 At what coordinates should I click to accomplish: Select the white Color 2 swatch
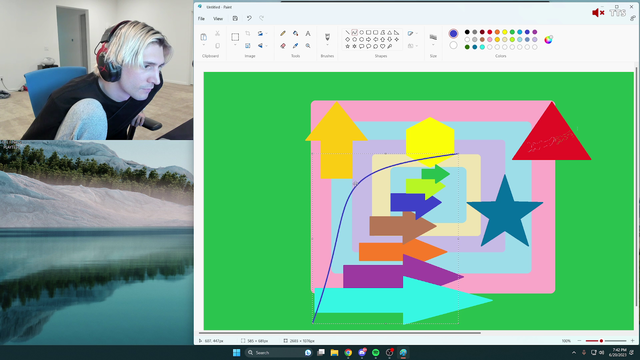pyautogui.click(x=453, y=45)
